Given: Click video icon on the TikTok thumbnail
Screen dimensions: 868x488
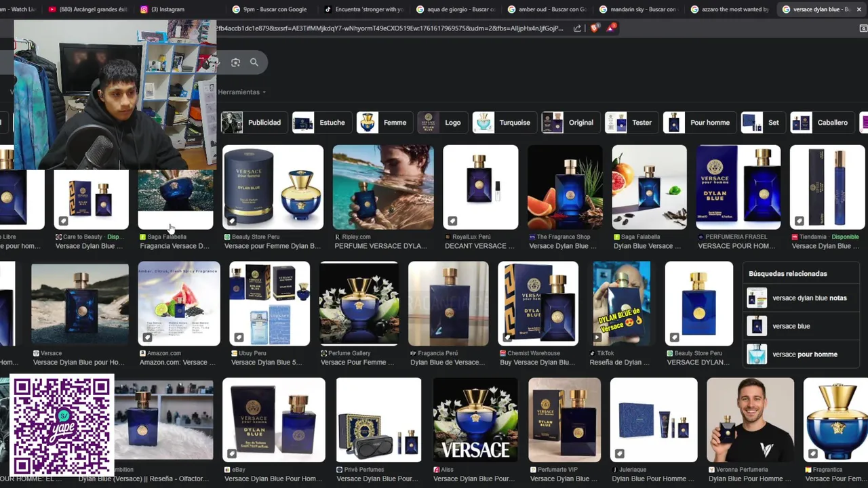Looking at the screenshot, I should click(597, 337).
